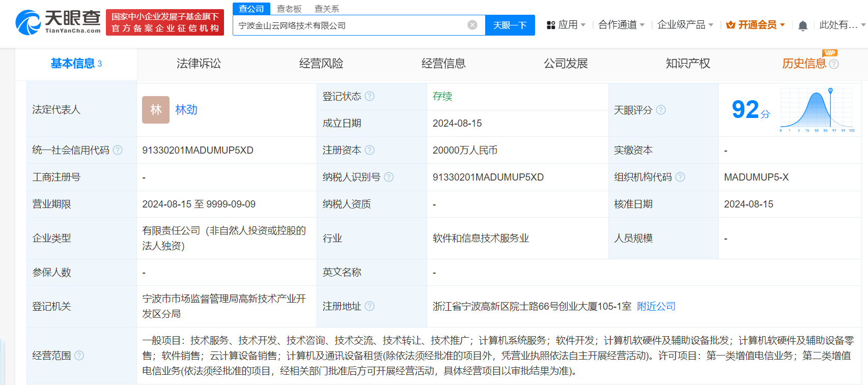
Task: Switch to the 法律诉讼 tab
Action: (199, 64)
